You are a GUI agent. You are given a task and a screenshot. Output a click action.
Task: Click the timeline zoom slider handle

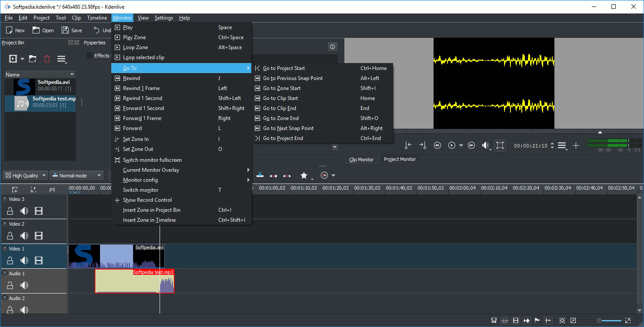click(x=598, y=320)
